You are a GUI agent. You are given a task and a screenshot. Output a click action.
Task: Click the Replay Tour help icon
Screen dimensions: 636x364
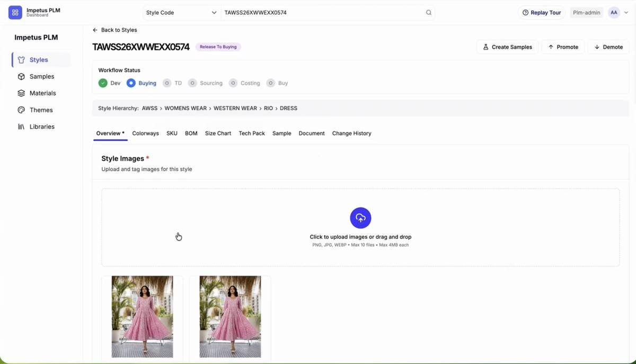(x=525, y=13)
